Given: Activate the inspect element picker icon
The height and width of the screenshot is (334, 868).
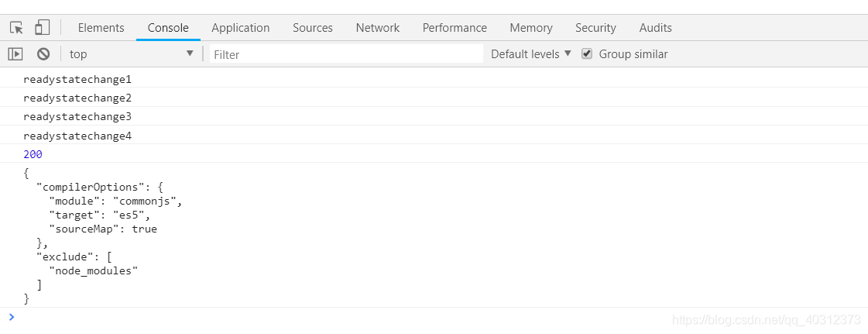Looking at the screenshot, I should 16,28.
